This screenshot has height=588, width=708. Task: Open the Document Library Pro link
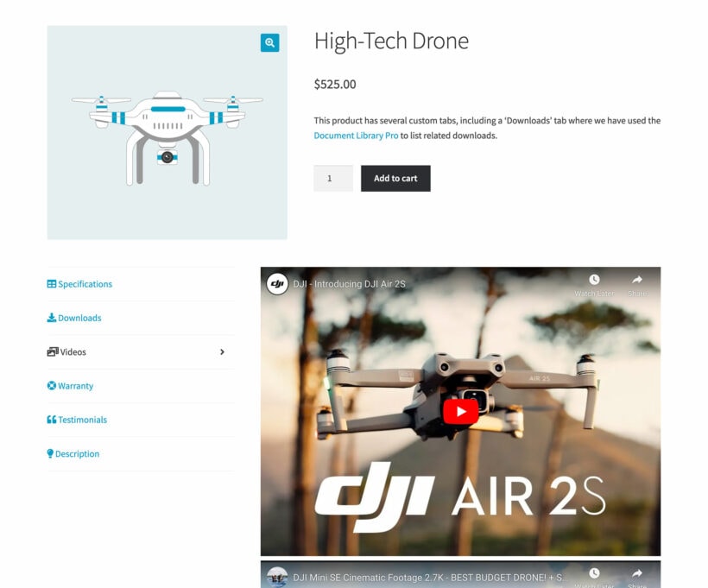356,136
